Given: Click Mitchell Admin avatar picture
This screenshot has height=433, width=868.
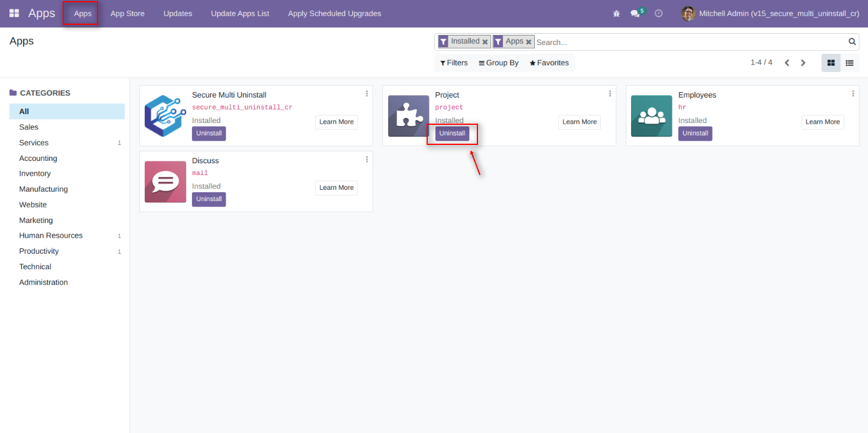Looking at the screenshot, I should click(x=688, y=13).
